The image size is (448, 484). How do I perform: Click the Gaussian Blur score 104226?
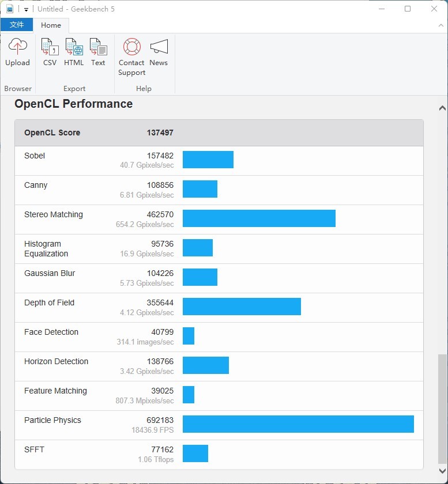(x=160, y=273)
